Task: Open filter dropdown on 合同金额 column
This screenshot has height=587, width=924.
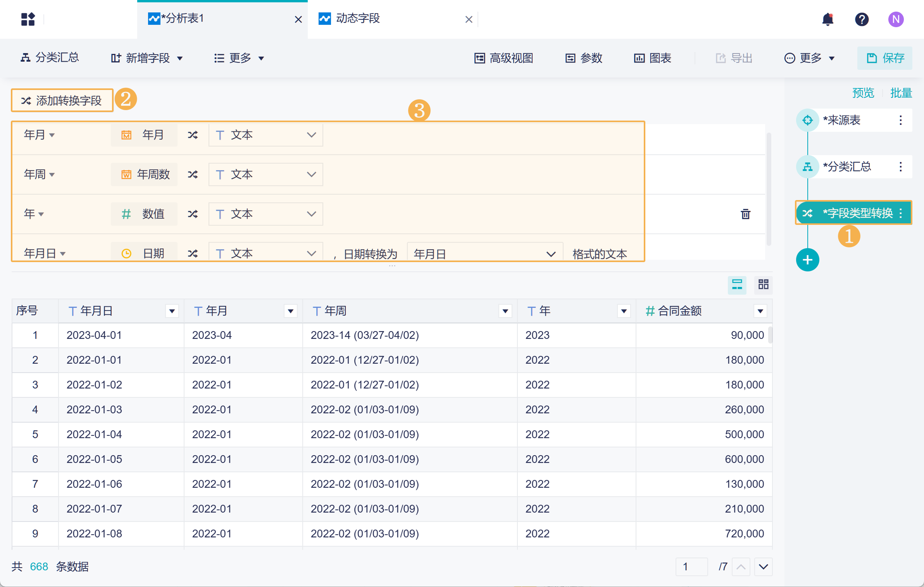Action: (x=760, y=311)
